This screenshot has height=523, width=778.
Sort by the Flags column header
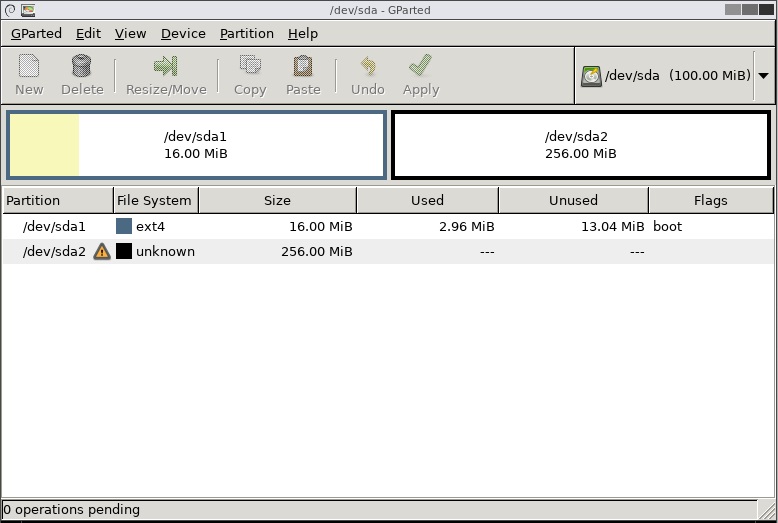click(711, 200)
